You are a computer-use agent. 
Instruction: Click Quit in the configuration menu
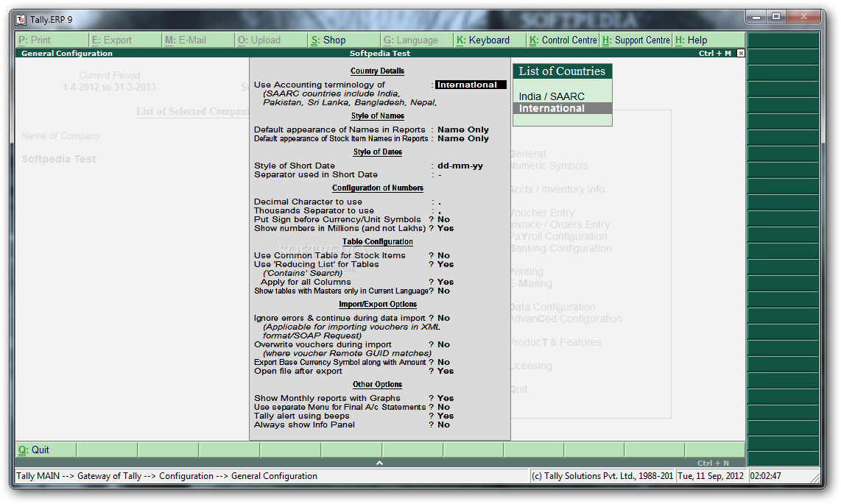click(520, 389)
